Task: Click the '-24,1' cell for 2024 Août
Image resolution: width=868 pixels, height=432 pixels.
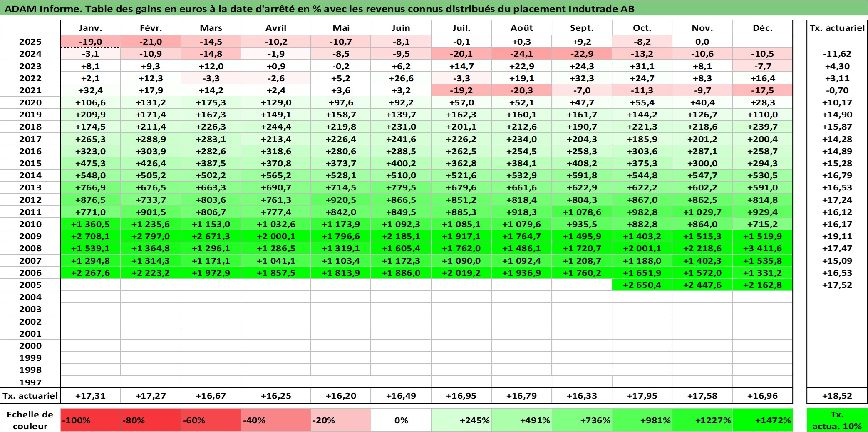Action: 522,54
